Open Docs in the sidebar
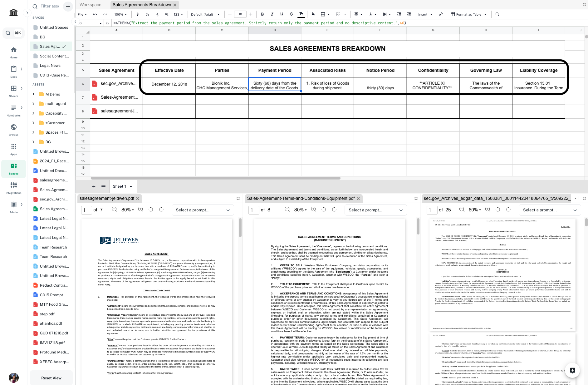588x385 pixels. 13,72
